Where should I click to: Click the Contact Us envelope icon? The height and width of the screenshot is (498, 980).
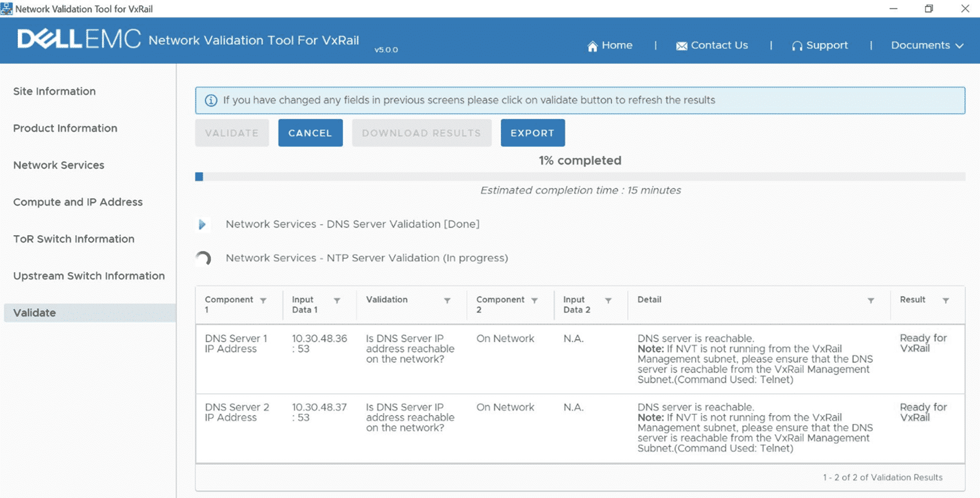[682, 46]
